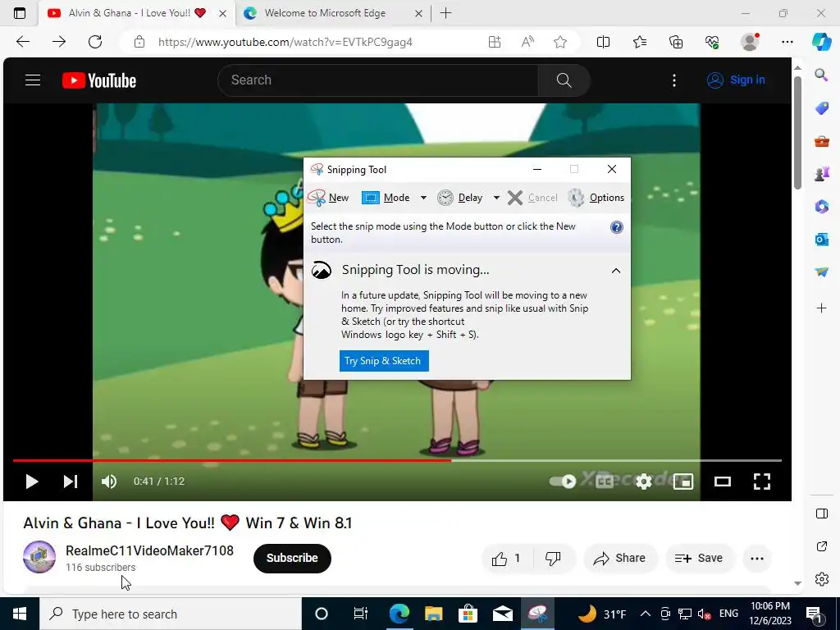Save video to playlist
Viewport: 840px width, 630px height.
coord(699,559)
